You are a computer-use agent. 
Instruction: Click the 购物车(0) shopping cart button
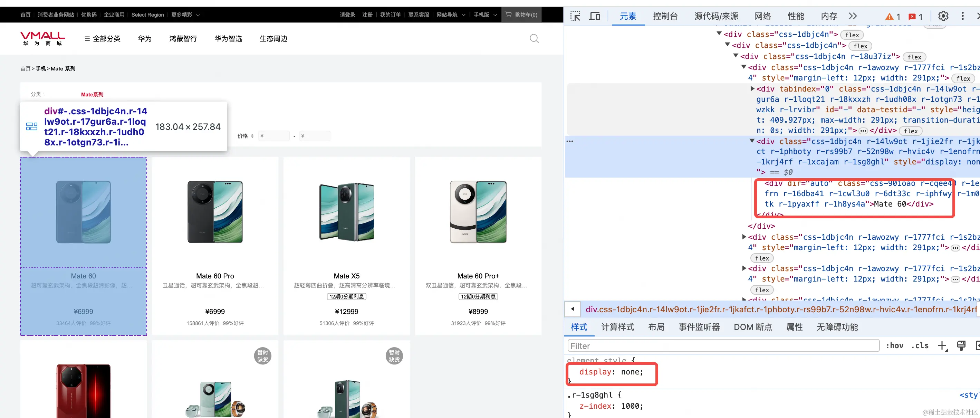(x=521, y=15)
